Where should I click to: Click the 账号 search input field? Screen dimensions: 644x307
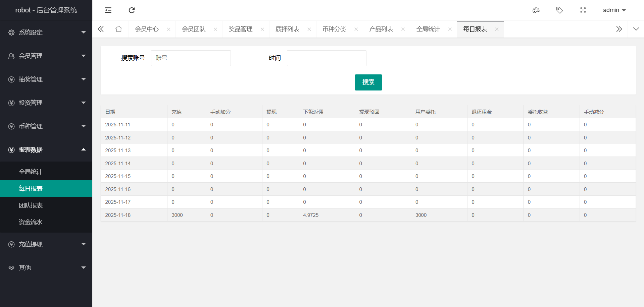(191, 58)
